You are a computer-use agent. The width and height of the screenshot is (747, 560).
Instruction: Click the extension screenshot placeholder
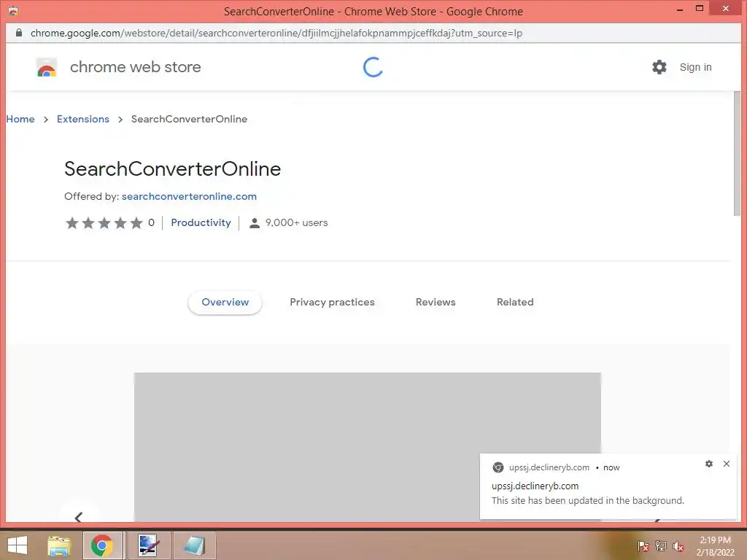tap(368, 447)
